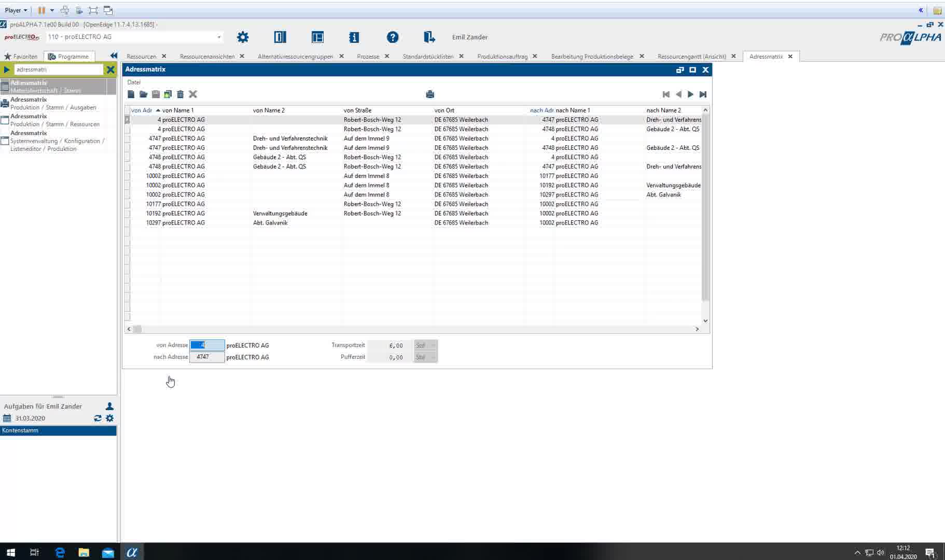Open the info icon in header
Image resolution: width=945 pixels, height=560 pixels.
(x=354, y=37)
